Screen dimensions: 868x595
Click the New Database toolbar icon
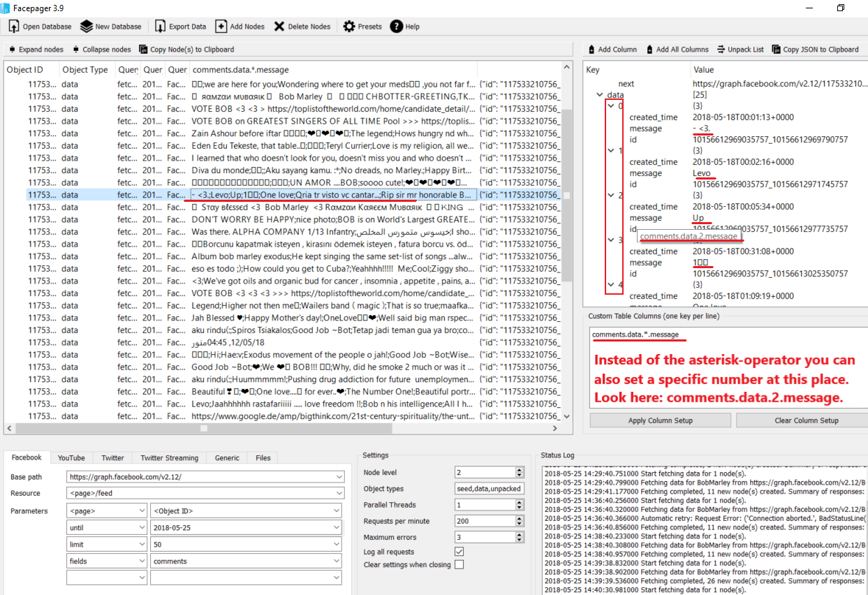click(86, 27)
